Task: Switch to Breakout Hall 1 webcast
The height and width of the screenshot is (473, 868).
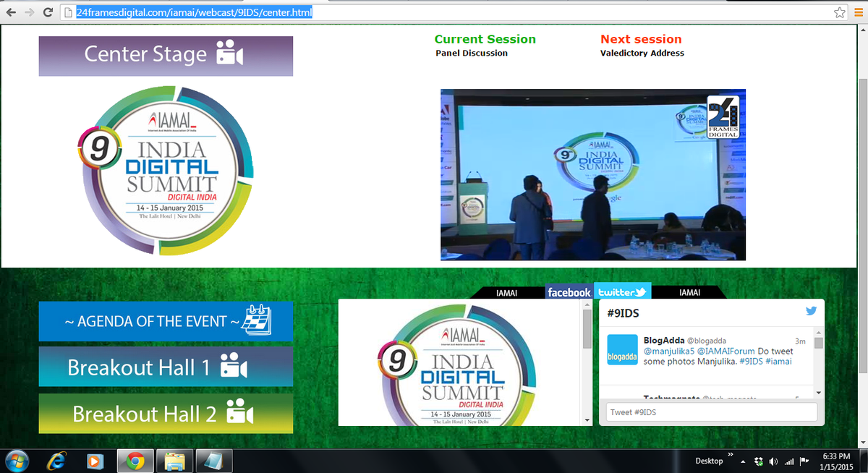Action: point(166,367)
